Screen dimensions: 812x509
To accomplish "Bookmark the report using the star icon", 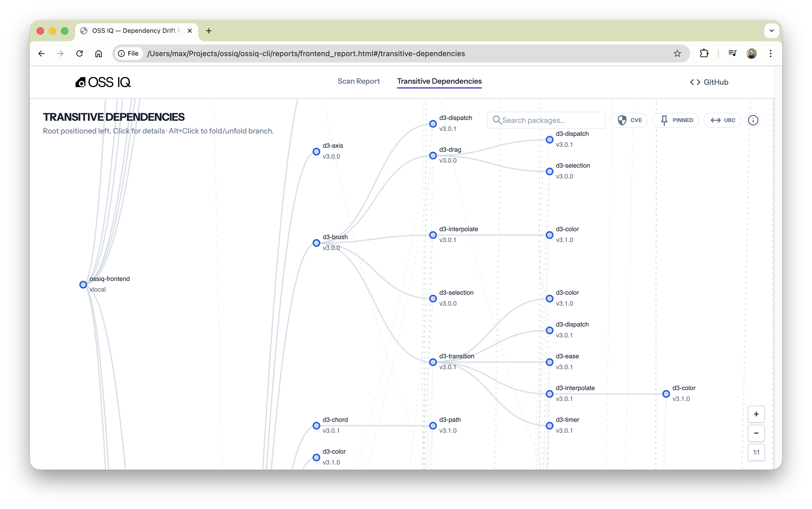I will coord(677,53).
